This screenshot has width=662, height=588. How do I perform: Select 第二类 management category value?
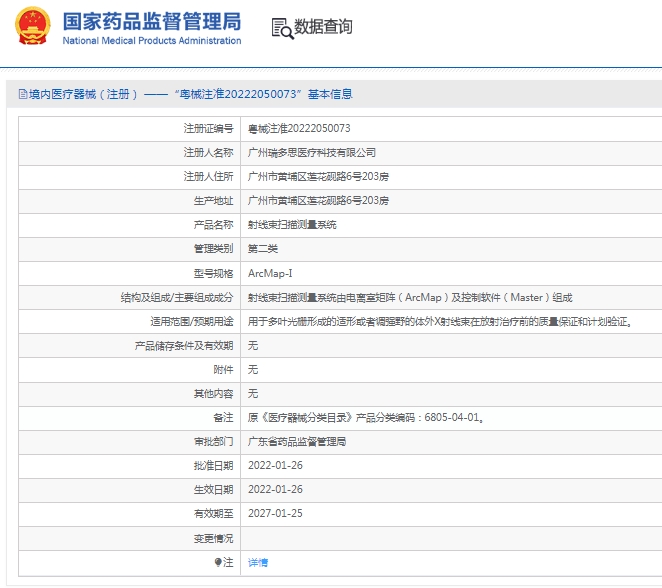pyautogui.click(x=263, y=249)
